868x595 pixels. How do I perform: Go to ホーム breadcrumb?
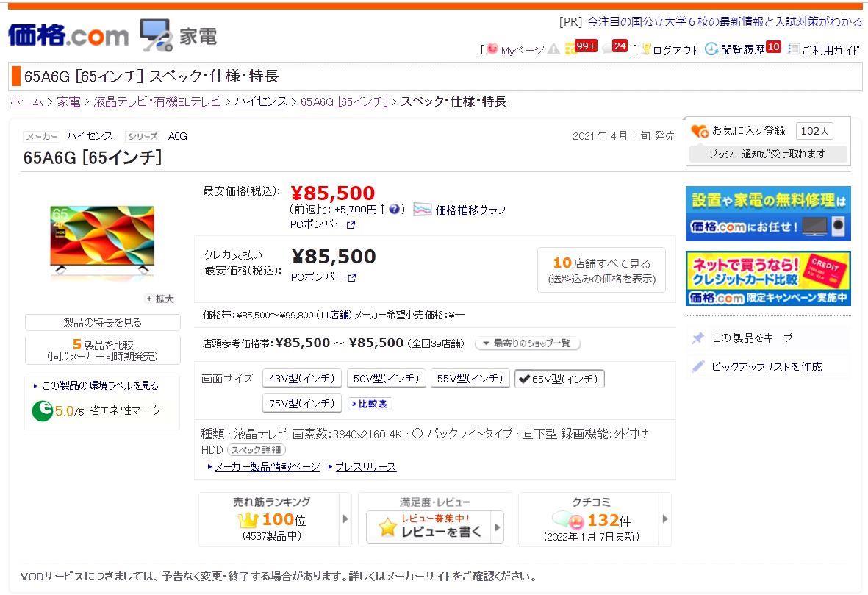[26, 101]
